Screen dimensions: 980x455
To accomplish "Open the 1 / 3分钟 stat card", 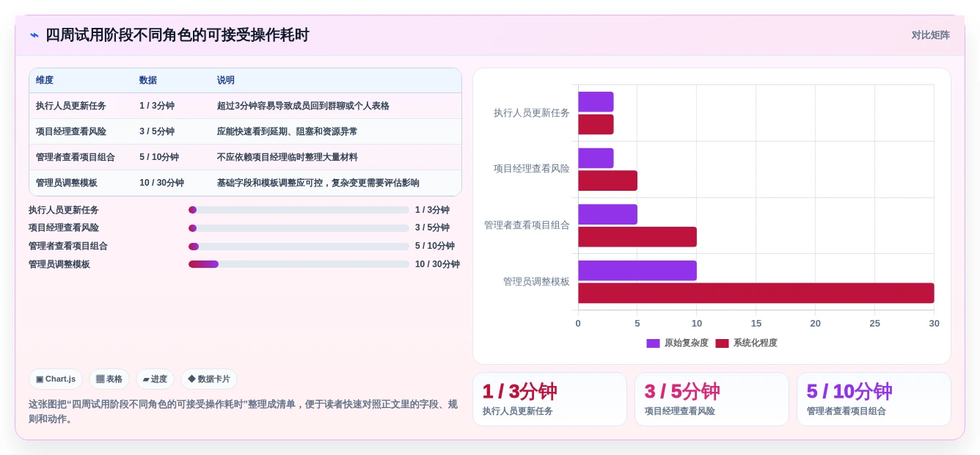I will tap(550, 399).
